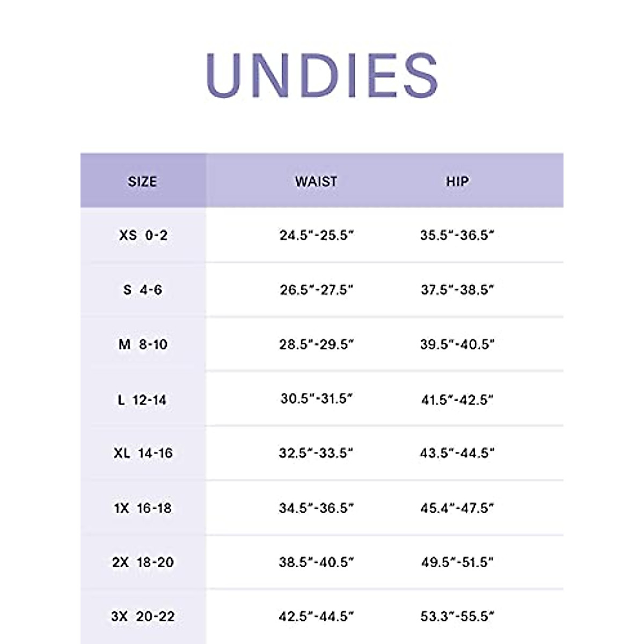The width and height of the screenshot is (644, 644).
Task: Click the S 4-6 size label
Action: [x=143, y=290]
